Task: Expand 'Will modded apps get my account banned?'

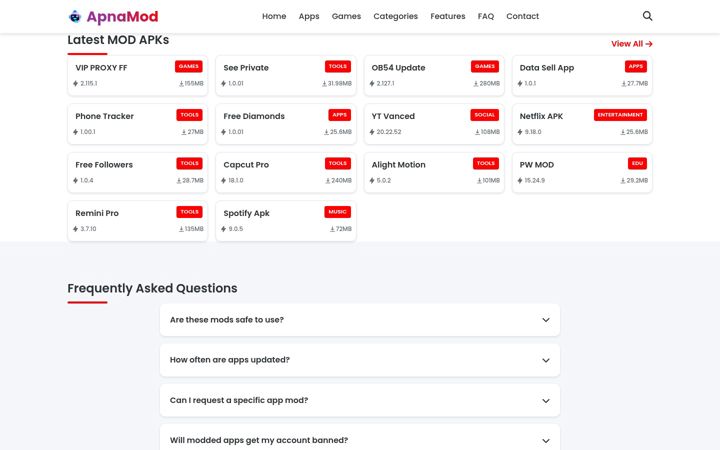Action: point(360,437)
